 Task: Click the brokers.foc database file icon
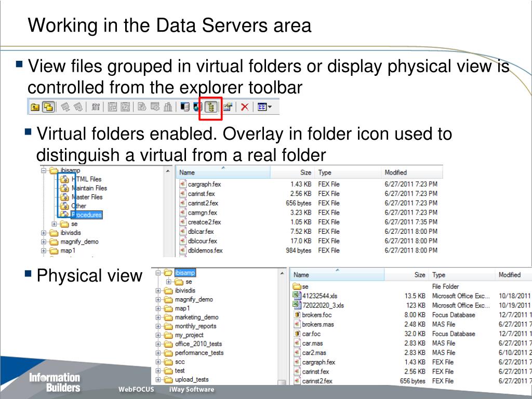click(x=297, y=314)
